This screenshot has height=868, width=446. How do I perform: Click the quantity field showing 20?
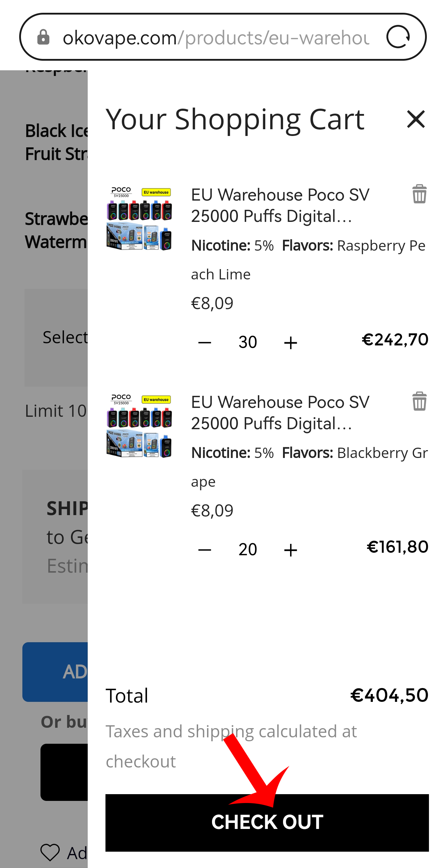pos(248,550)
